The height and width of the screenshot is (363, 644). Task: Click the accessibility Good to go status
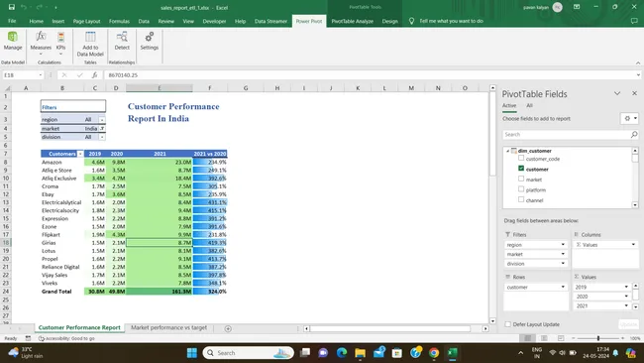66,338
